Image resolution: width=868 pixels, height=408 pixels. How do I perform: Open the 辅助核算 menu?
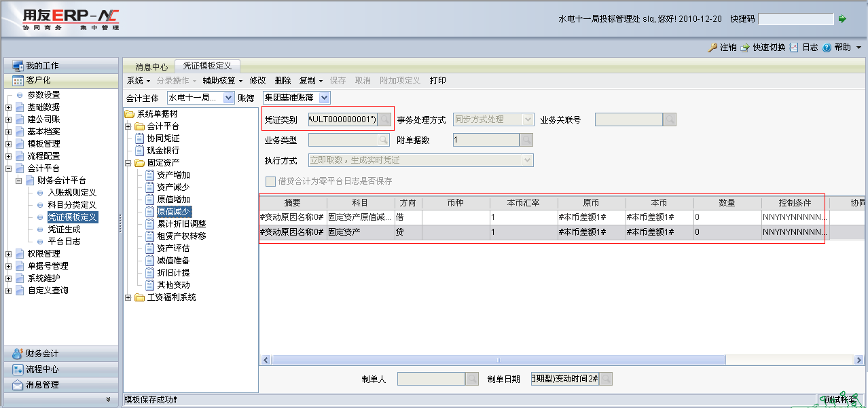point(222,81)
